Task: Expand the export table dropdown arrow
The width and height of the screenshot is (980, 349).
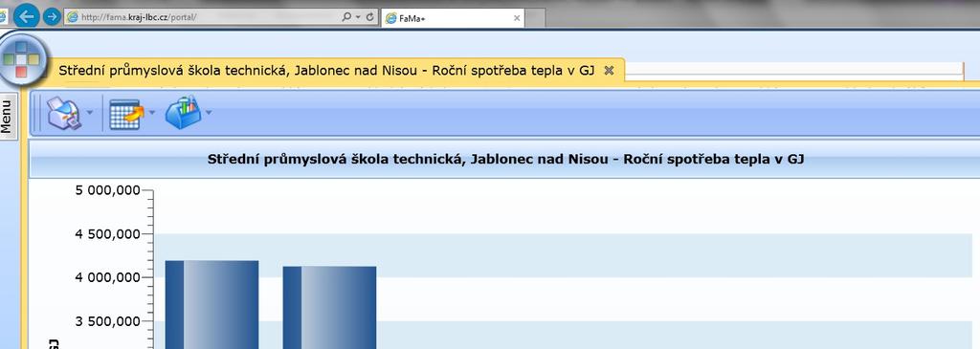Action: (152, 113)
